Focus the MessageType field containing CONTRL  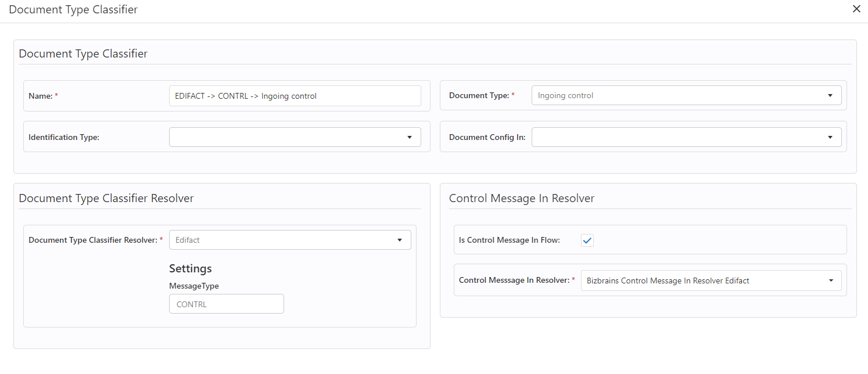pos(226,304)
